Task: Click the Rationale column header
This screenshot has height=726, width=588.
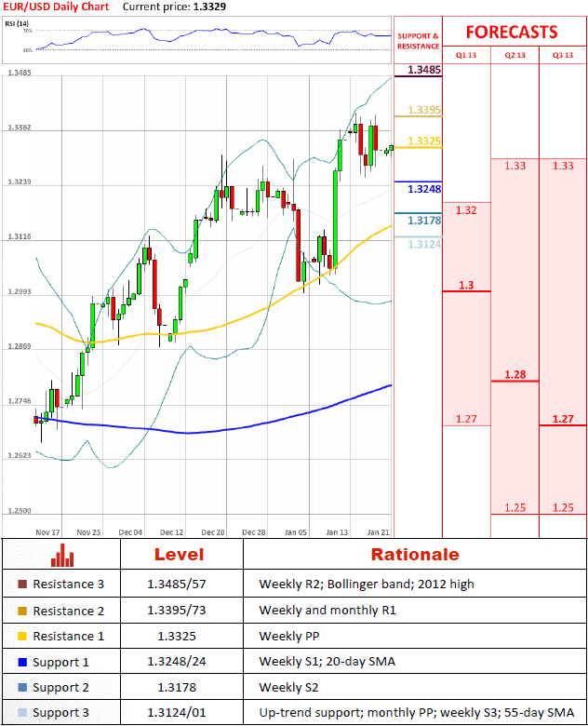Action: 415,554
